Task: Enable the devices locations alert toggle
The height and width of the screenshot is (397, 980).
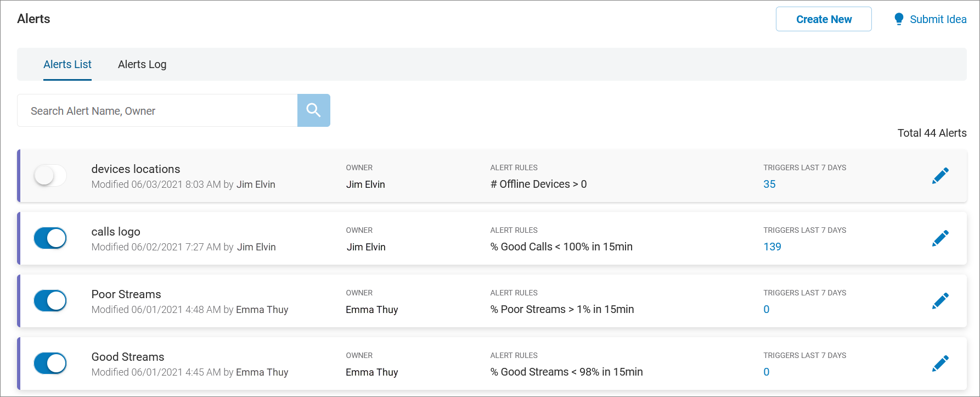Action: click(50, 176)
